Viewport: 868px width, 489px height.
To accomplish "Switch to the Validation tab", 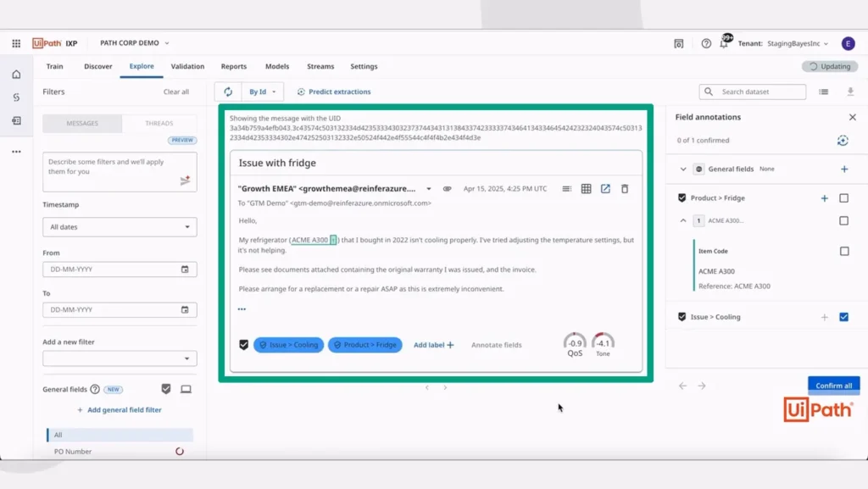I will 187,66.
